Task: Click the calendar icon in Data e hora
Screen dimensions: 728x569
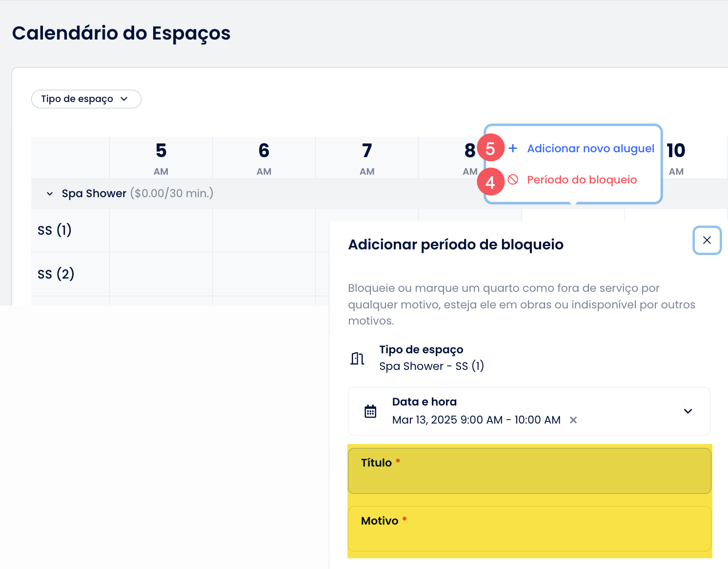Action: (x=370, y=411)
